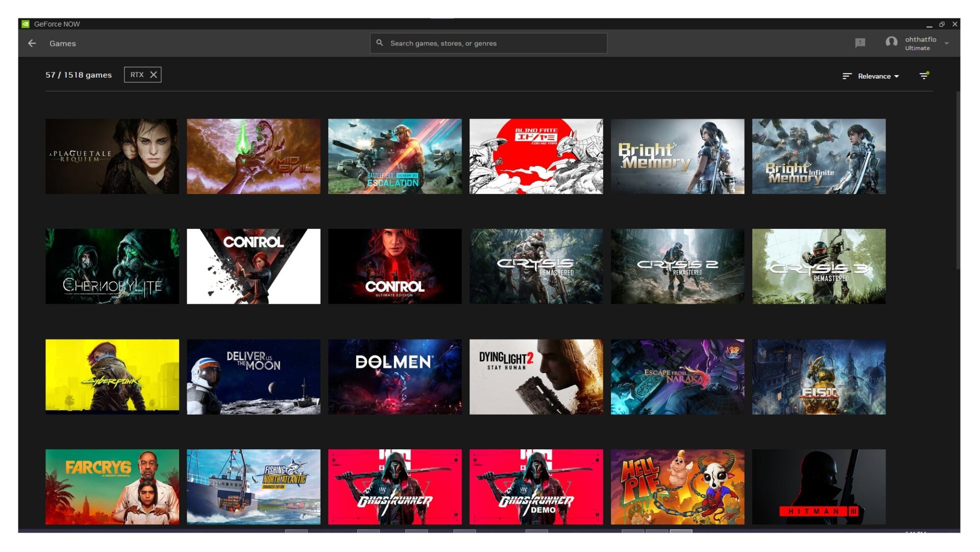Click the sort direction icon beside Relevance
980x552 pixels.
846,76
